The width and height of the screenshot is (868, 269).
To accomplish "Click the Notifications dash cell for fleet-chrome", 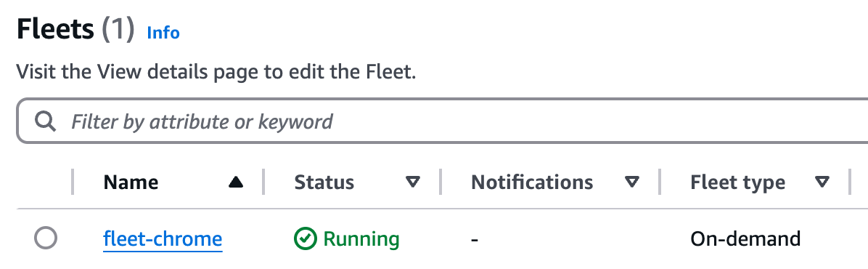I will pyautogui.click(x=474, y=240).
